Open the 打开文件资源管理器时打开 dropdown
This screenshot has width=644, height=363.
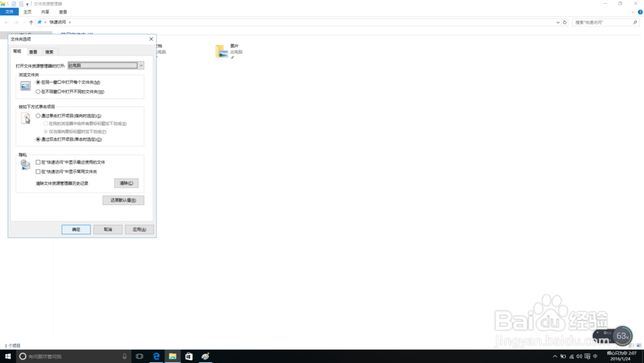[x=106, y=65]
